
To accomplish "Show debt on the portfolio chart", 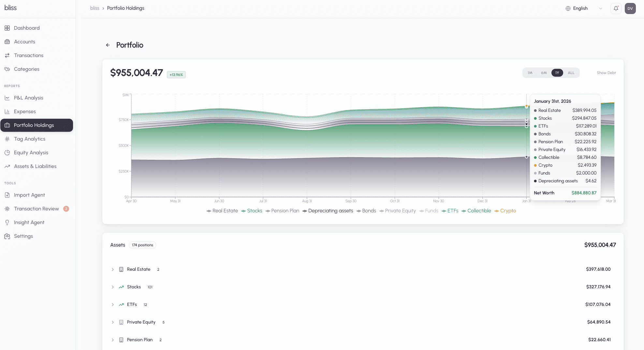I will click(x=606, y=73).
